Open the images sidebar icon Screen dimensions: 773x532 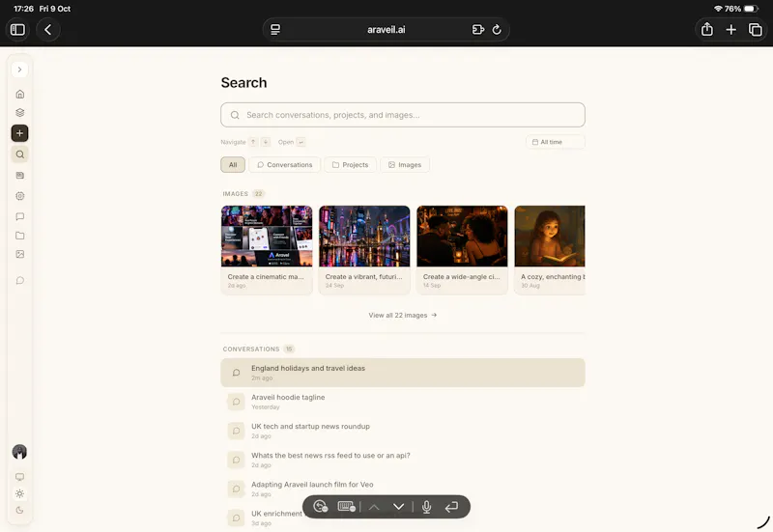click(19, 254)
